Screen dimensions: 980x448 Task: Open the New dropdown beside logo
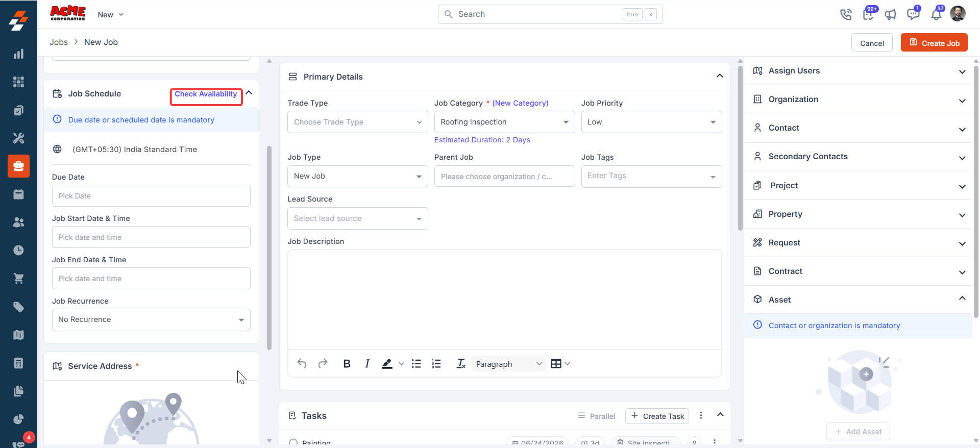tap(110, 15)
